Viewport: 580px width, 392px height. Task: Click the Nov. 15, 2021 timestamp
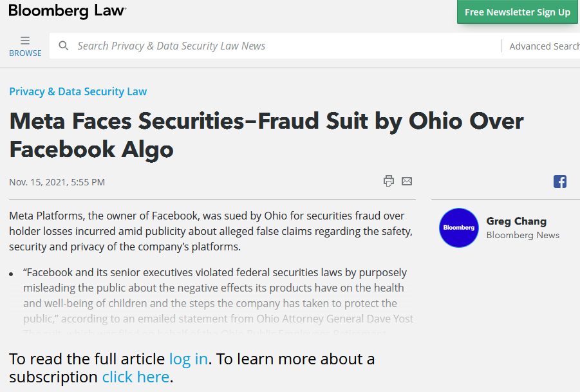pos(57,182)
